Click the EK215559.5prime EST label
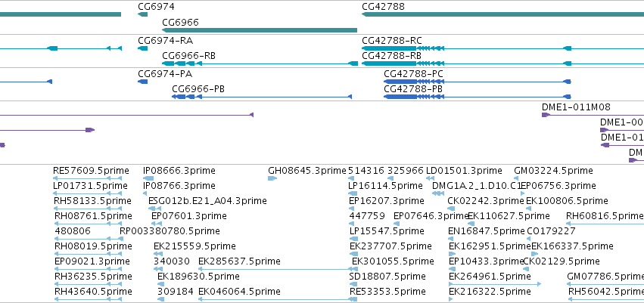Screen dimensions: 644x303 point(194,246)
